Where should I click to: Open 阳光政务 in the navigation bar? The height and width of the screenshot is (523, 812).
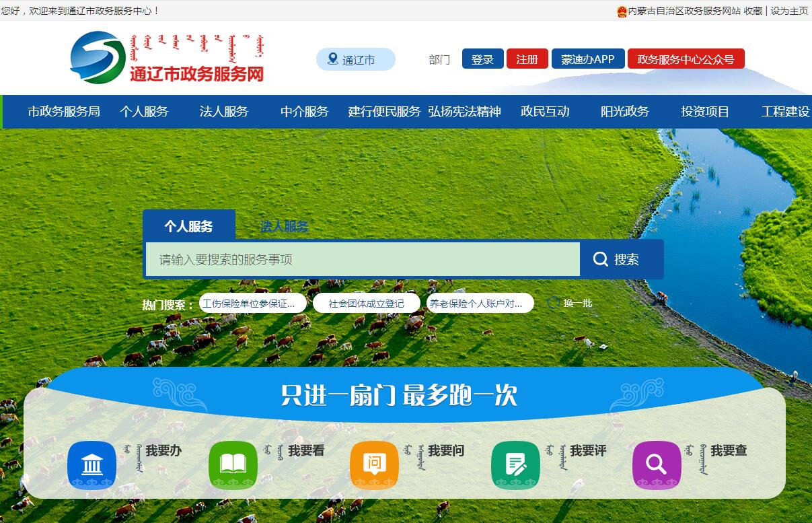(624, 112)
